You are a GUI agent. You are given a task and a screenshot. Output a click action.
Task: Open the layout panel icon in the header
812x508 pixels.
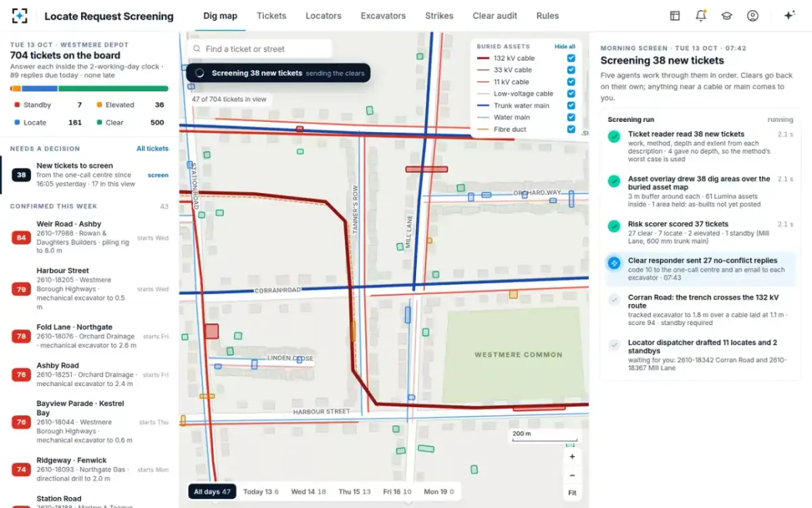pos(675,16)
